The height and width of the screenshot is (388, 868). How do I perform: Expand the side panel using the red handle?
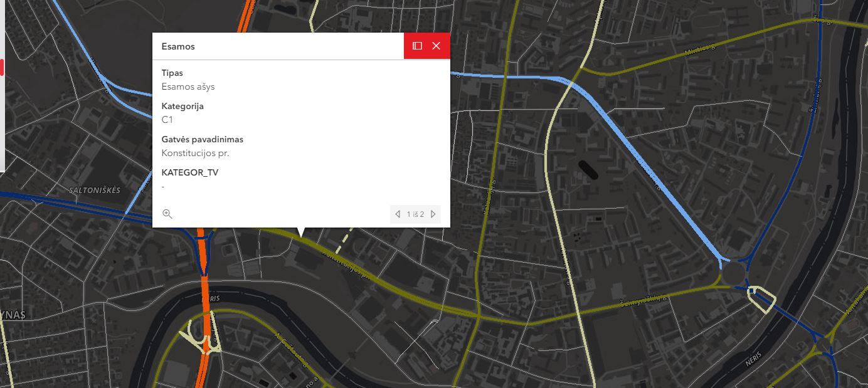click(2, 67)
